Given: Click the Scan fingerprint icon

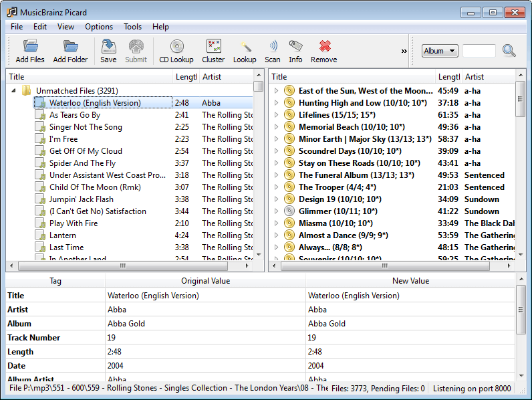Looking at the screenshot, I should tap(273, 46).
